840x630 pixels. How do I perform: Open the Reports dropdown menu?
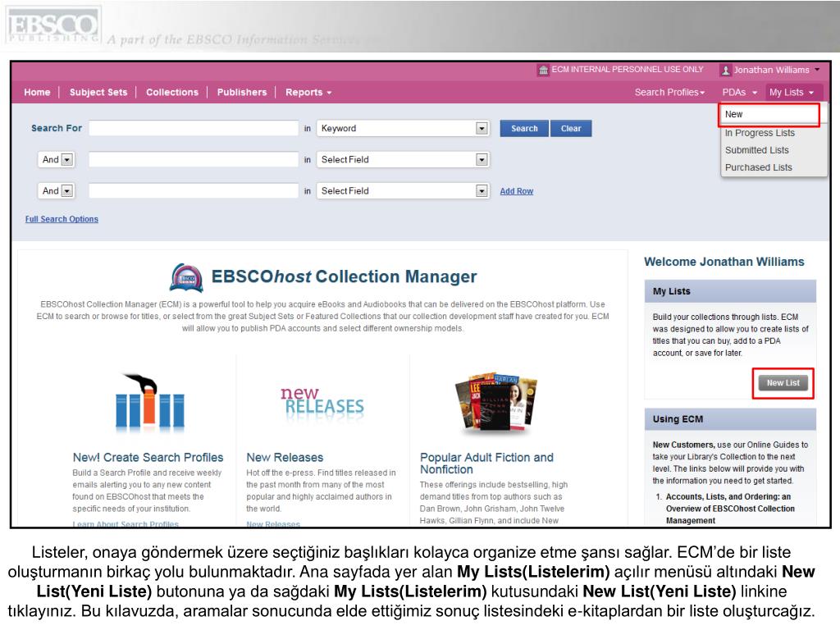[308, 92]
